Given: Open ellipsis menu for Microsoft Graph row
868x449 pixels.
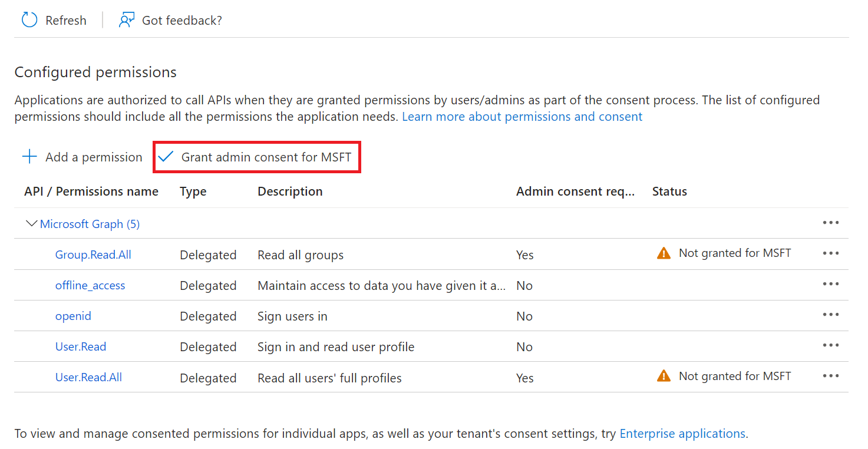Looking at the screenshot, I should (x=830, y=223).
